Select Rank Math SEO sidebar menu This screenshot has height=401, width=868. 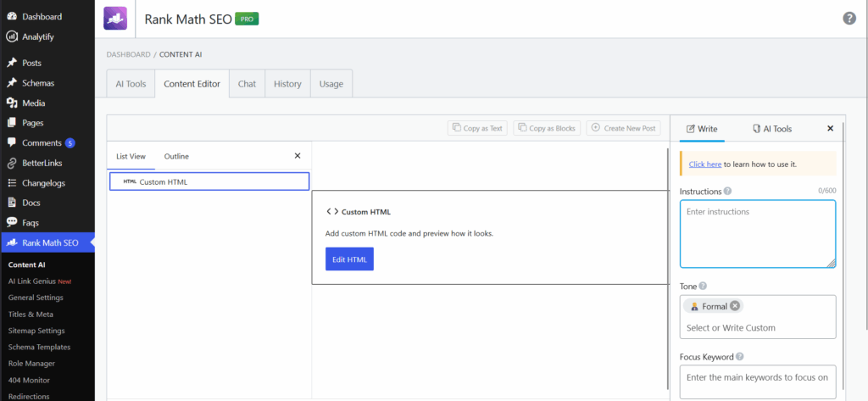point(47,242)
